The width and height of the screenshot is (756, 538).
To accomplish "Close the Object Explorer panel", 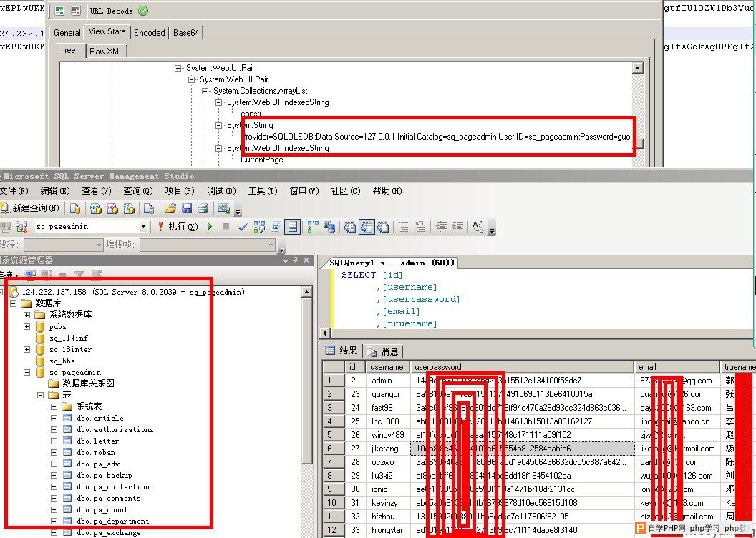I will (x=306, y=260).
